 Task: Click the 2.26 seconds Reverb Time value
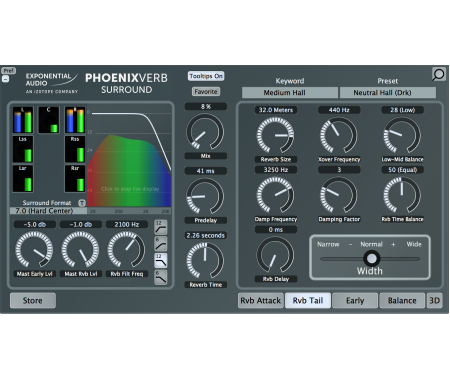206,235
